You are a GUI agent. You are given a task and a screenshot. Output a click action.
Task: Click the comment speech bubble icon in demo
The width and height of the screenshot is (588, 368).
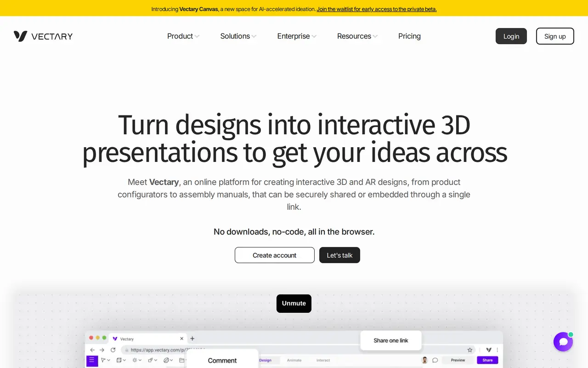(435, 360)
